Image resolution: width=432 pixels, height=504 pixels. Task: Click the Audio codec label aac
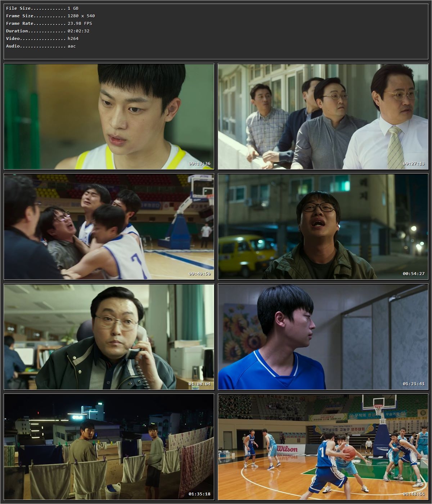[71, 46]
